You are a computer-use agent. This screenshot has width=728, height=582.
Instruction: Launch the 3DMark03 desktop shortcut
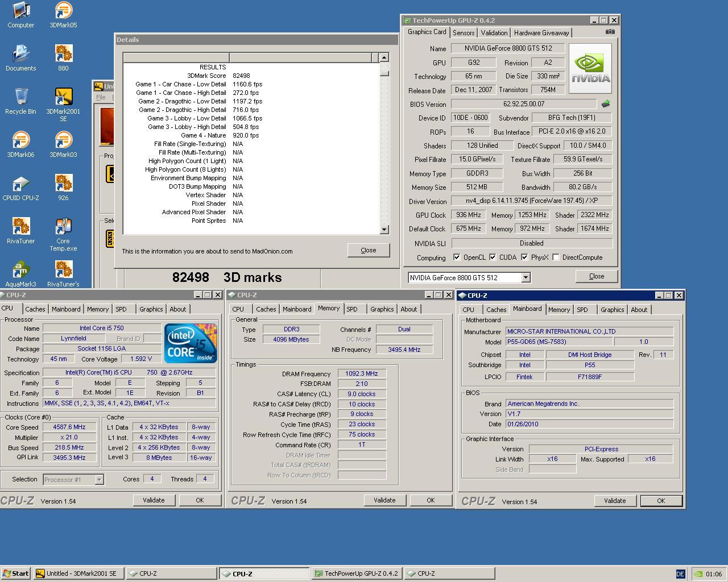[x=63, y=145]
